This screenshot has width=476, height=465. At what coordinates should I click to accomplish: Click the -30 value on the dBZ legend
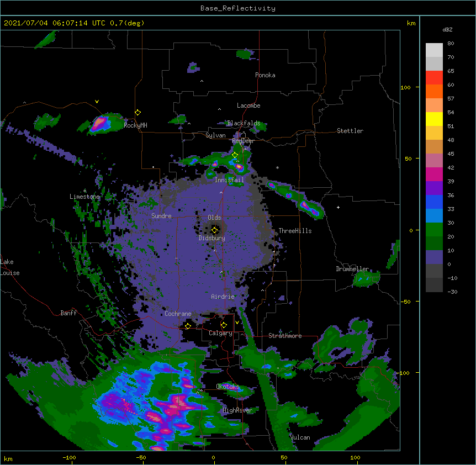(452, 292)
